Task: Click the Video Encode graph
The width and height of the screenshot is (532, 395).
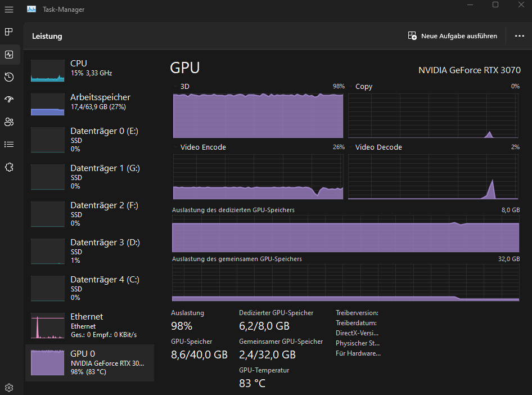Action: (x=258, y=177)
